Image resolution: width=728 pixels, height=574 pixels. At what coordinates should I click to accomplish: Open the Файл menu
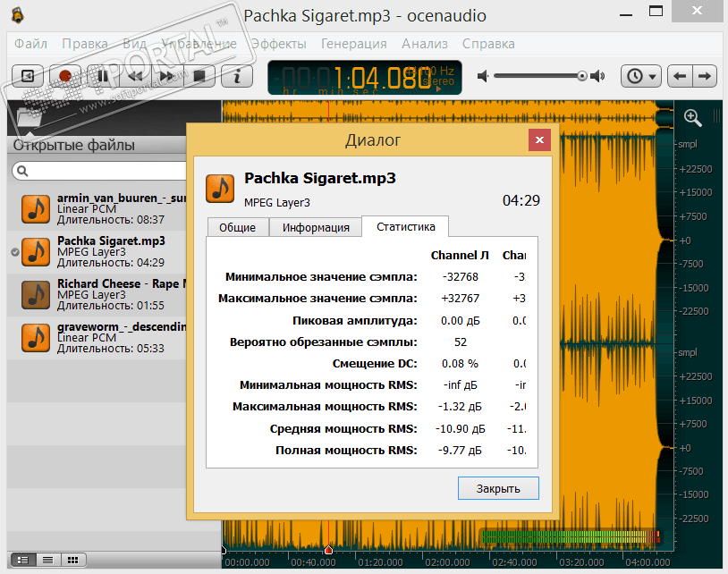30,44
